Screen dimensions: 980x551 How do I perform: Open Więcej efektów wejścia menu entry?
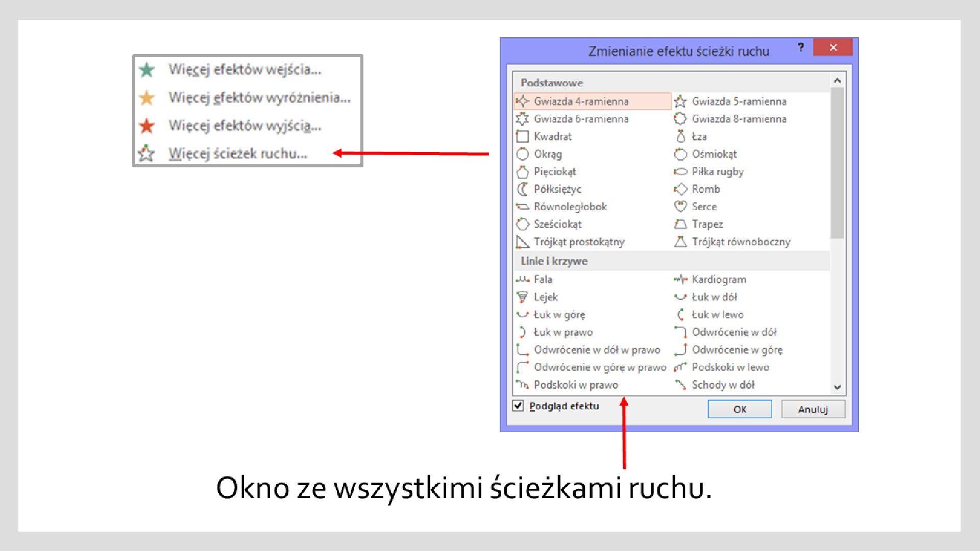(x=245, y=70)
